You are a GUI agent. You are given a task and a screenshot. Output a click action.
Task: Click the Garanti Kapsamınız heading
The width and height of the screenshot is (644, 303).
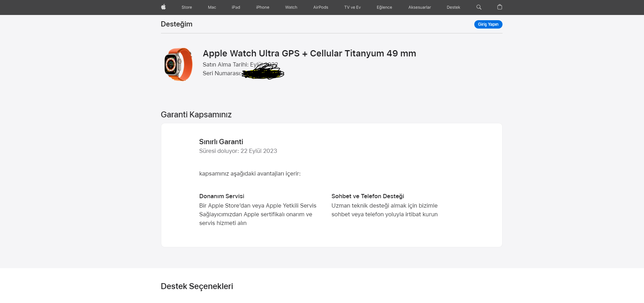[x=196, y=115]
